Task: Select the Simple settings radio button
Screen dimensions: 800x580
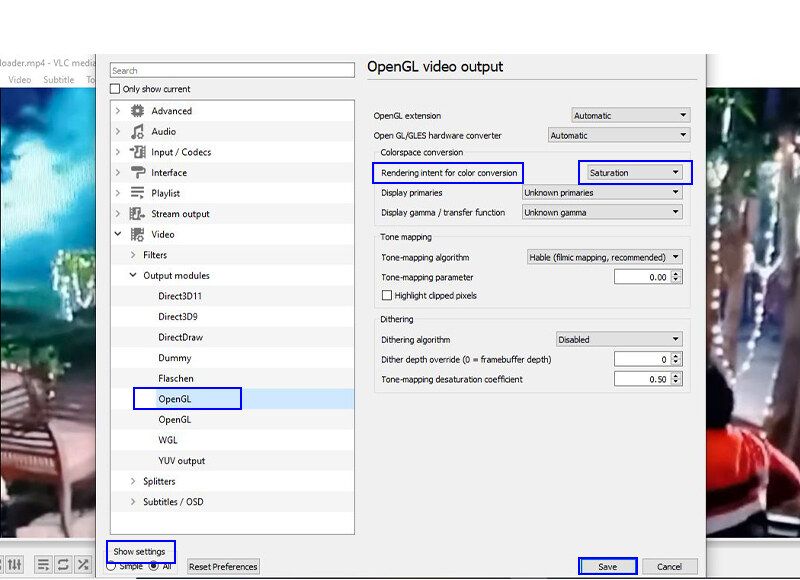Action: pyautogui.click(x=112, y=566)
